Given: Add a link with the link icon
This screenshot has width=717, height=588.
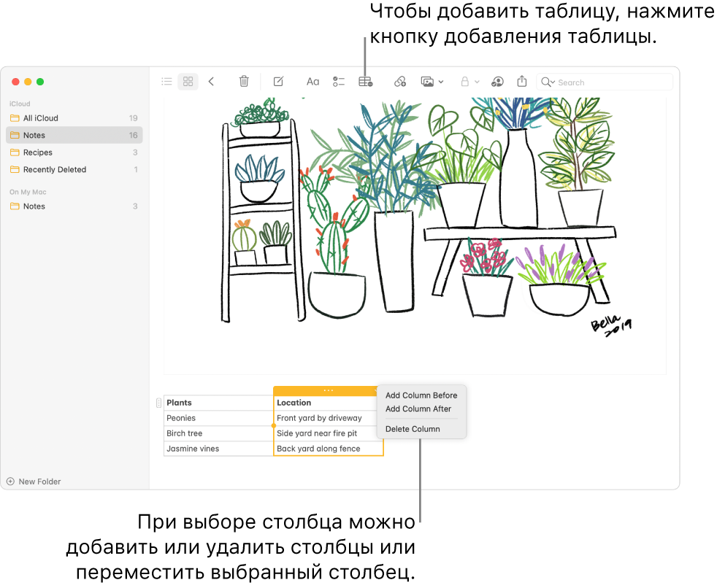Looking at the screenshot, I should coord(400,82).
